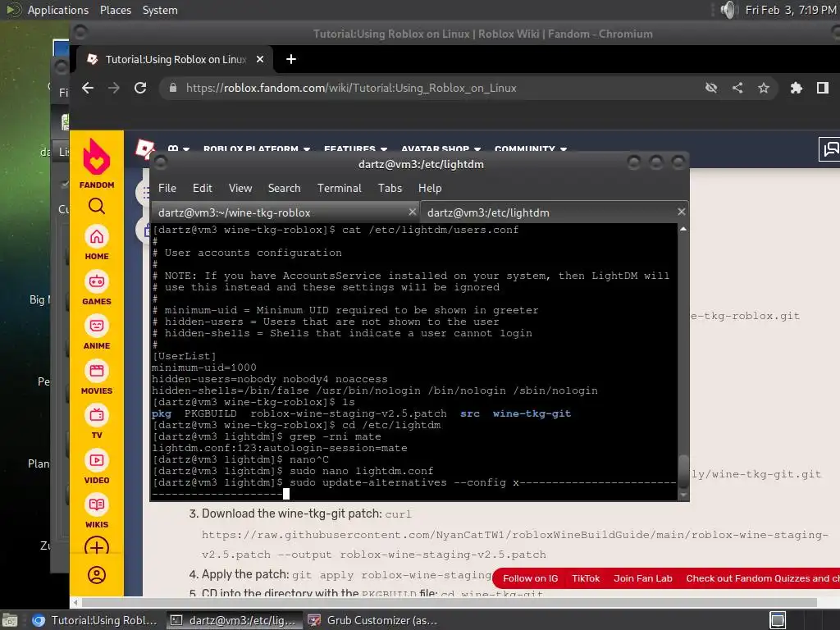
Task: Click Check out Fandom Quizzes link
Action: click(763, 578)
